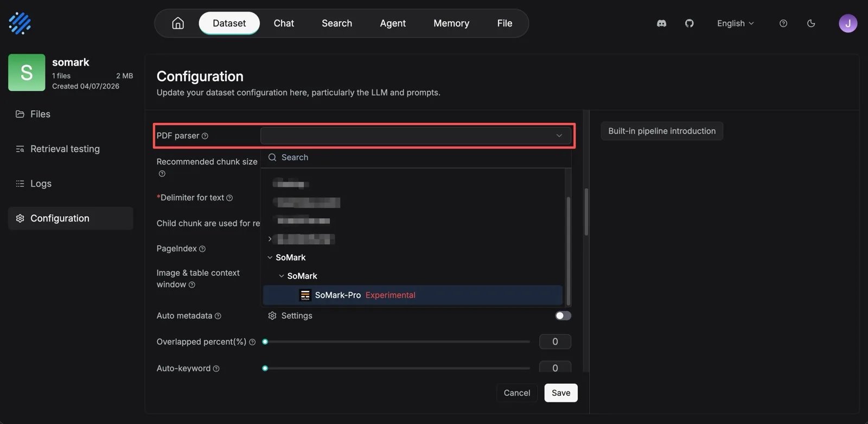Switch to the Chat tab
Screen dimensions: 868x424
(284, 23)
